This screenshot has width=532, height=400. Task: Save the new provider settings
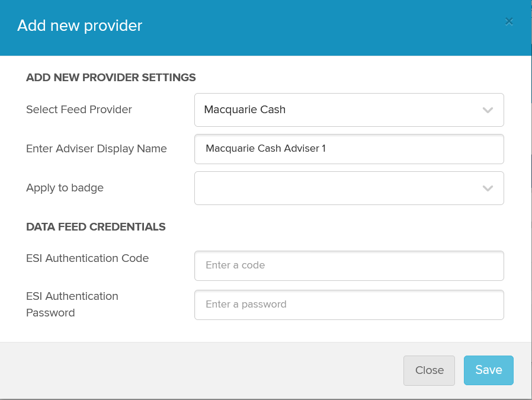(x=489, y=370)
